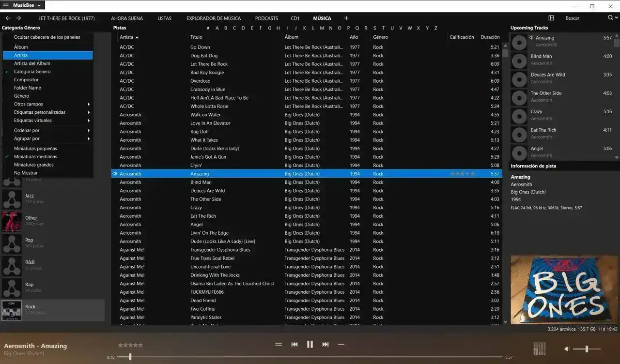Mute audio with the speaker icon

click(x=567, y=349)
